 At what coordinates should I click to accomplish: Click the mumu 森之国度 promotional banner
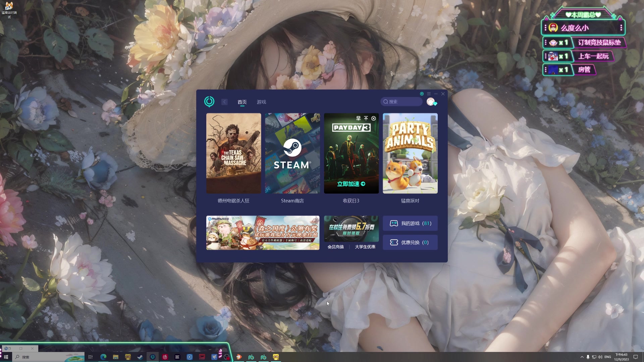(x=263, y=233)
